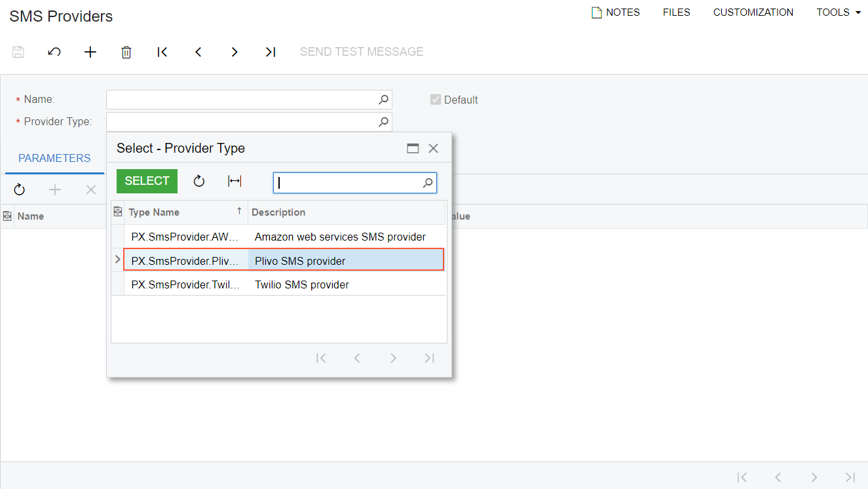
Task: Open the Files link
Action: pyautogui.click(x=676, y=12)
